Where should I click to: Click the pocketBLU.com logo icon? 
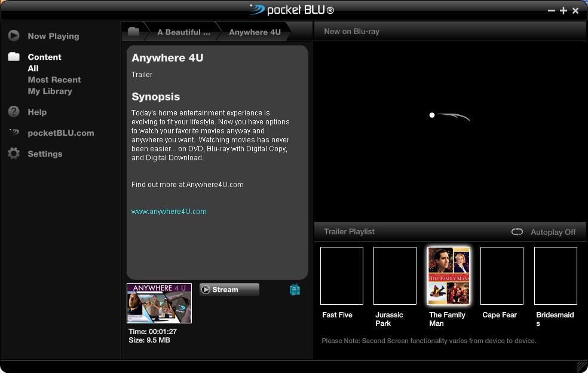click(x=14, y=133)
